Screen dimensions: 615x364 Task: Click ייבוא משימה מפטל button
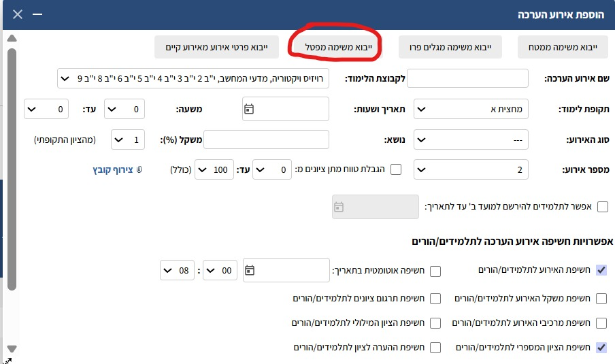339,47
